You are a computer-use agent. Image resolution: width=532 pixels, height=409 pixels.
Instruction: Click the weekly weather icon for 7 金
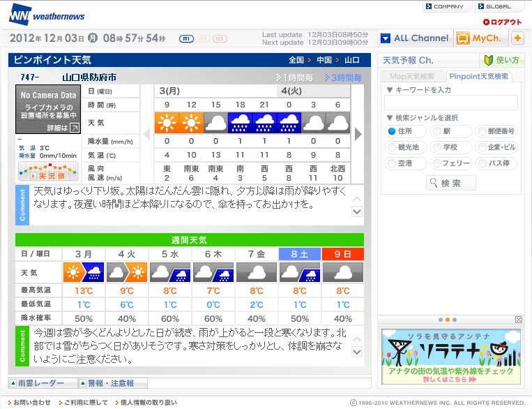click(x=257, y=272)
